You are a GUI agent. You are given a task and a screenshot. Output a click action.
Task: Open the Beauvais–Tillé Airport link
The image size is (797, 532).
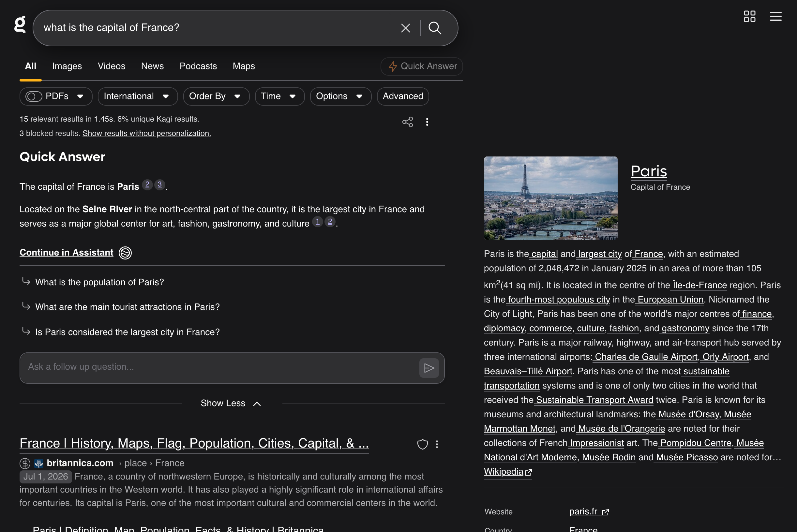click(528, 372)
